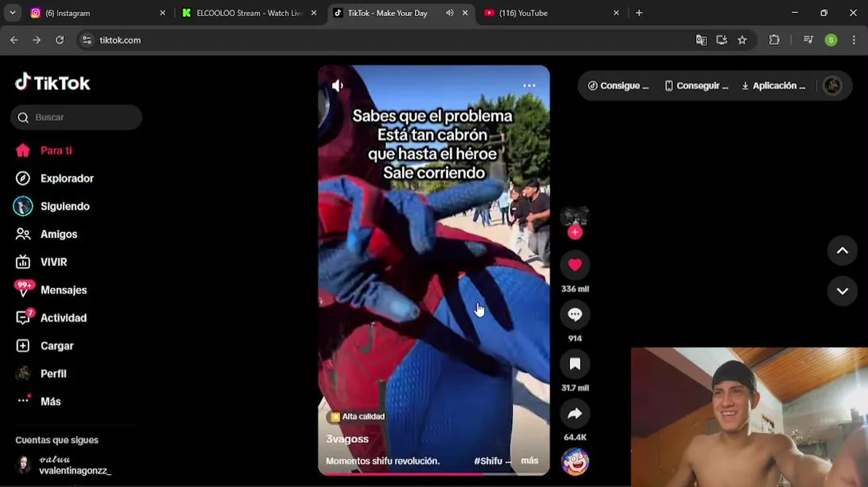Image resolution: width=868 pixels, height=487 pixels.
Task: Open followed account vvalentinagonzz_
Action: [63, 465]
